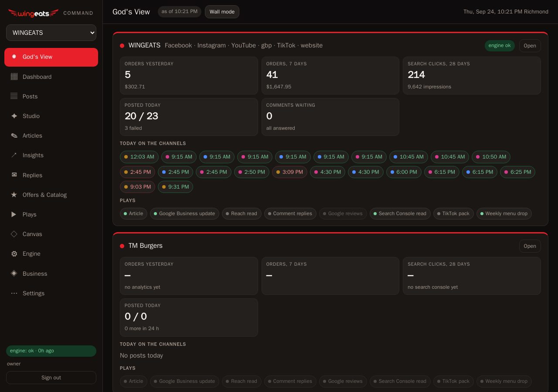558x392 pixels.
Task: Click the Studio sparkle icon
Action: tap(14, 116)
